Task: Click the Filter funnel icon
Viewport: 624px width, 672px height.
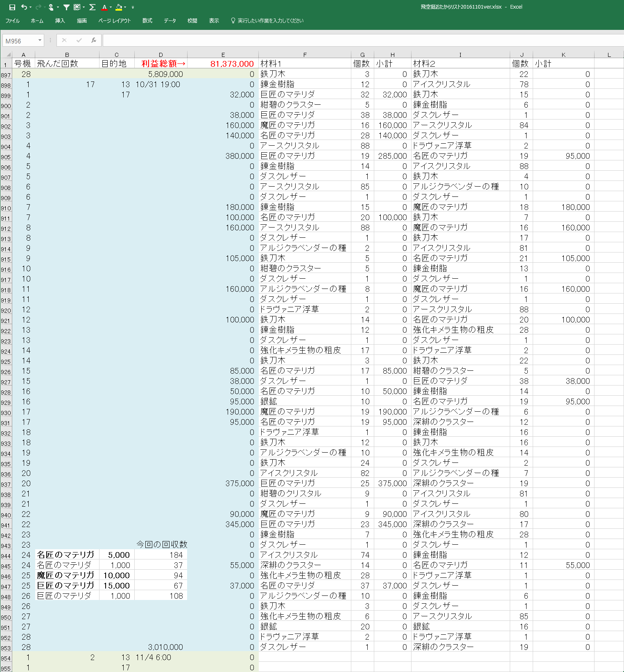Action: pyautogui.click(x=66, y=7)
